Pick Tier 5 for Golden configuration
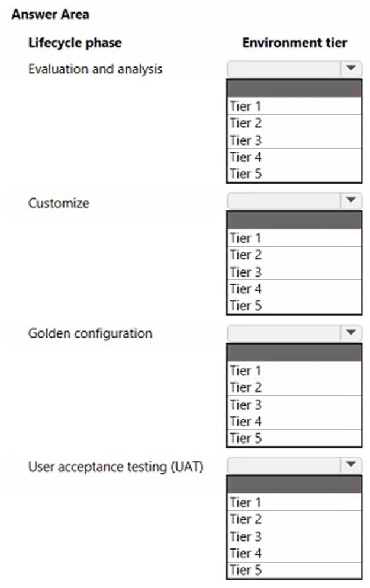The image size is (370, 588). [x=294, y=438]
